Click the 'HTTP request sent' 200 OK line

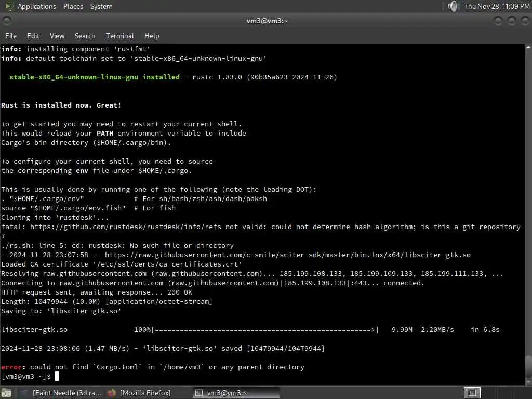(x=97, y=292)
